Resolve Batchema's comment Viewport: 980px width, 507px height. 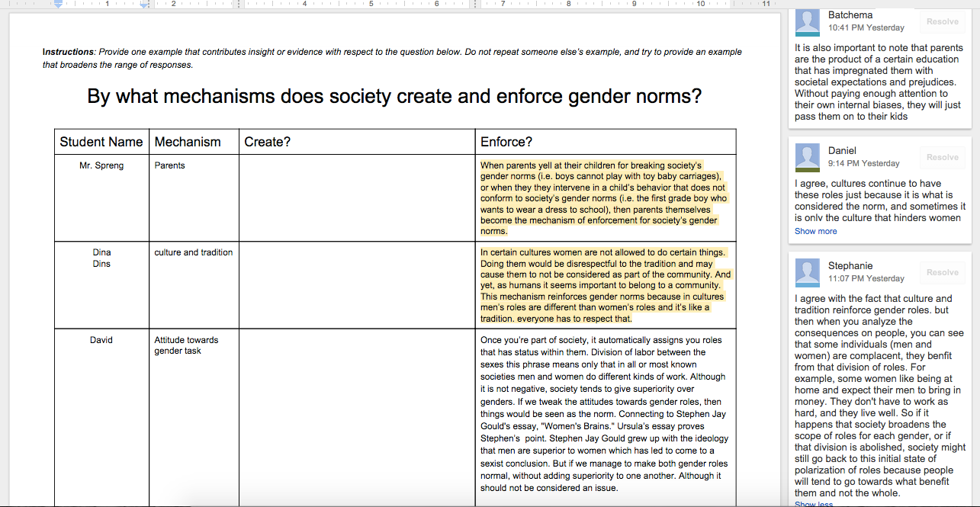coord(942,22)
